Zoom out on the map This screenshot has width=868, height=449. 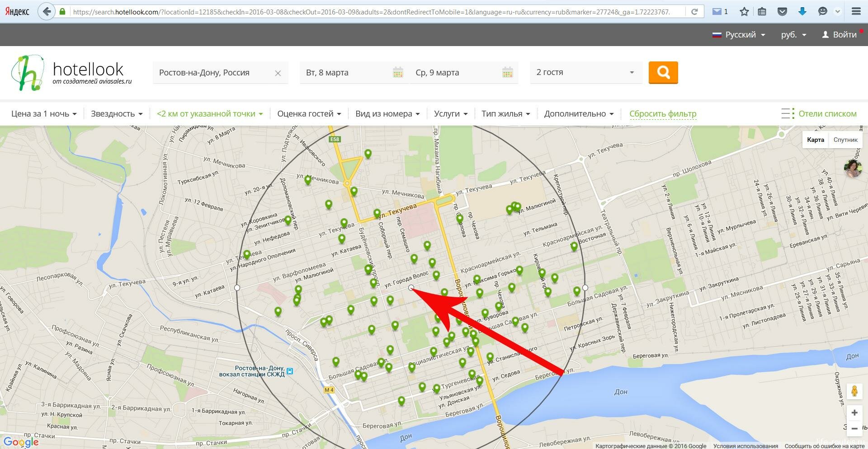(x=854, y=428)
